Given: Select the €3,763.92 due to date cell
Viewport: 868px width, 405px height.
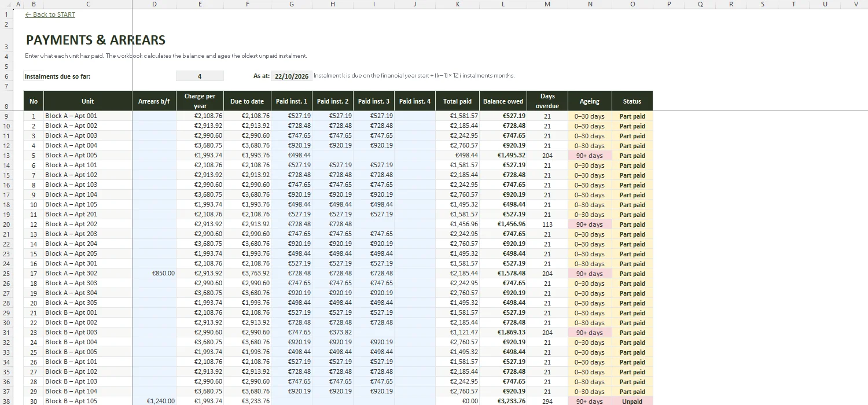Looking at the screenshot, I should 247,274.
